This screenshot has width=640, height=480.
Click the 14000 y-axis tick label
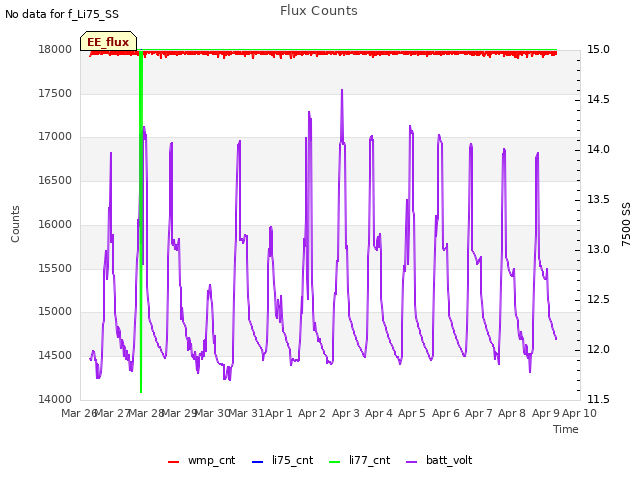pos(55,399)
